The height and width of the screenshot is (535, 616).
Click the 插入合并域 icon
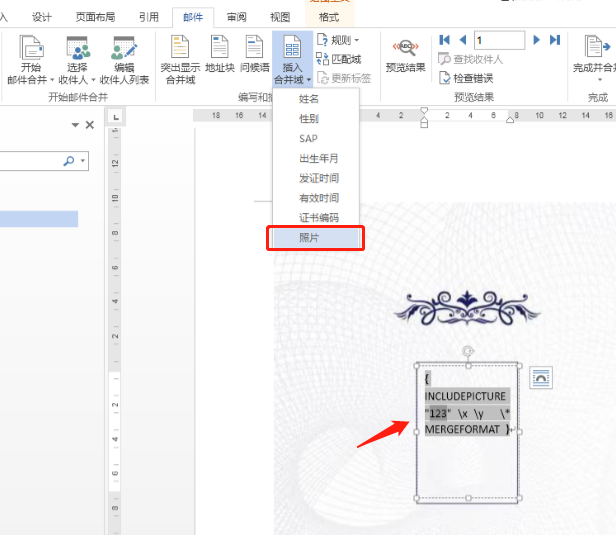292,46
